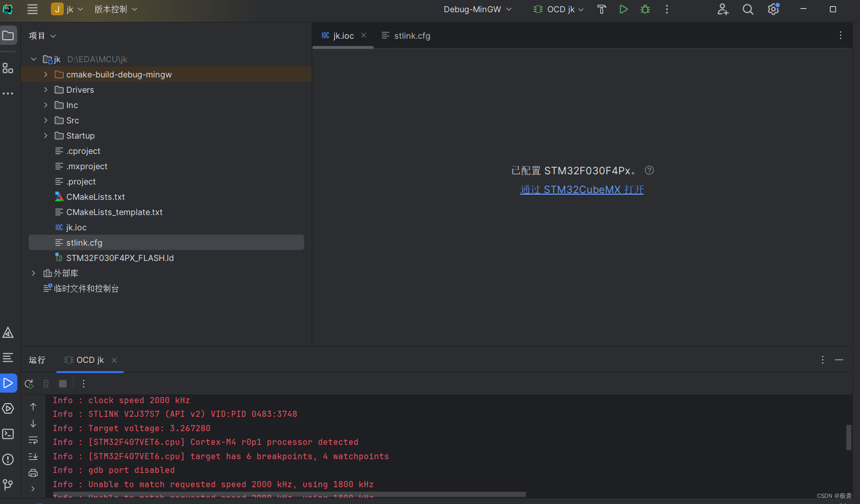The width and height of the screenshot is (860, 504).
Task: Expand the 外部库 node
Action: (34, 273)
